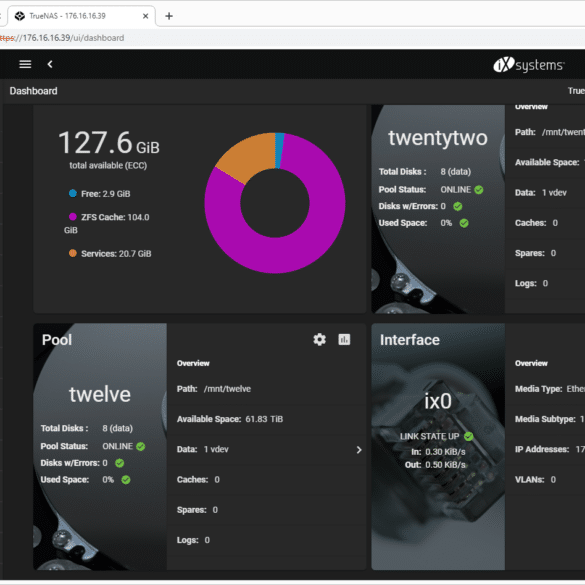Click the 'twentytwo' pool name
This screenshot has height=585, width=585.
click(438, 138)
